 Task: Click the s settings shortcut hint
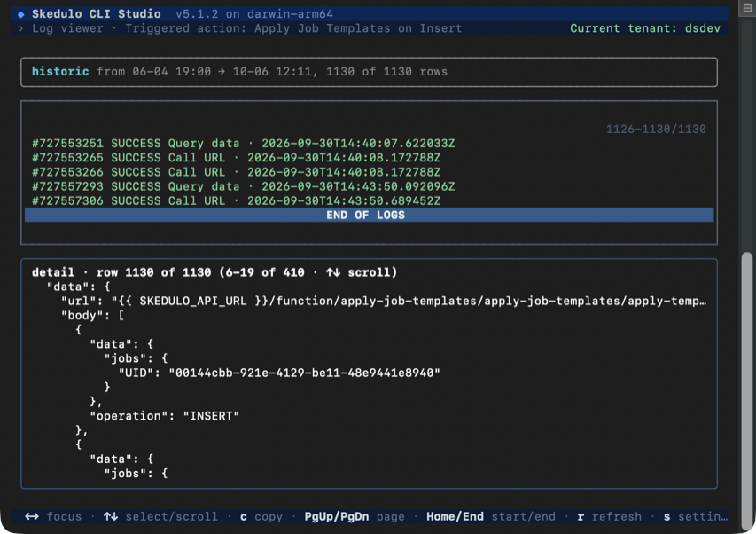[695, 516]
